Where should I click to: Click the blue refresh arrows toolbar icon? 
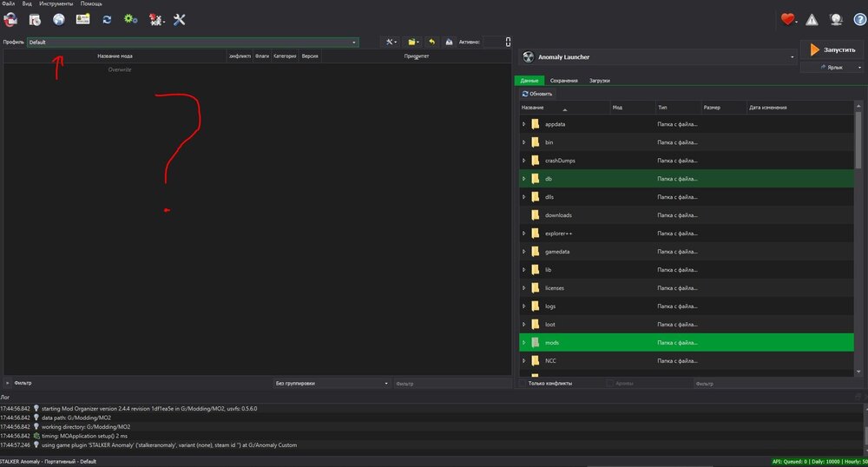click(107, 19)
